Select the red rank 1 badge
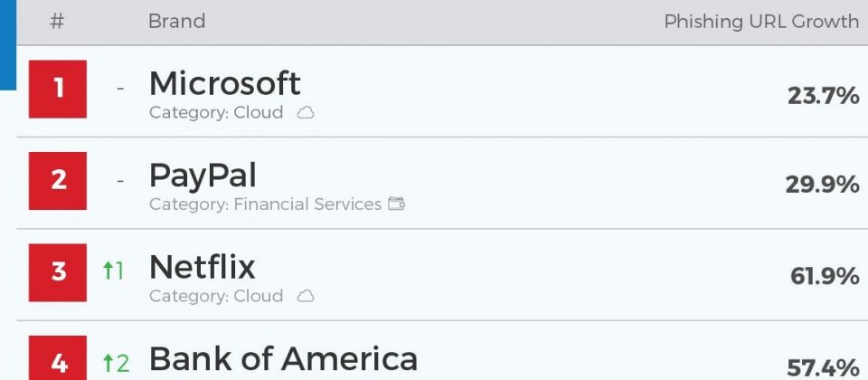This screenshot has height=380, width=868. (x=58, y=89)
